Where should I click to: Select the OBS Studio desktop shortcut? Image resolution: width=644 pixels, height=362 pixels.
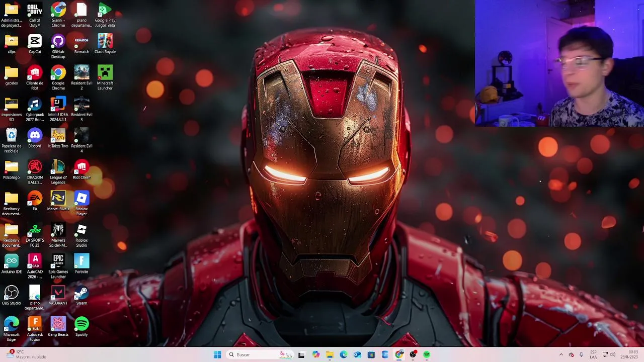[12, 296]
